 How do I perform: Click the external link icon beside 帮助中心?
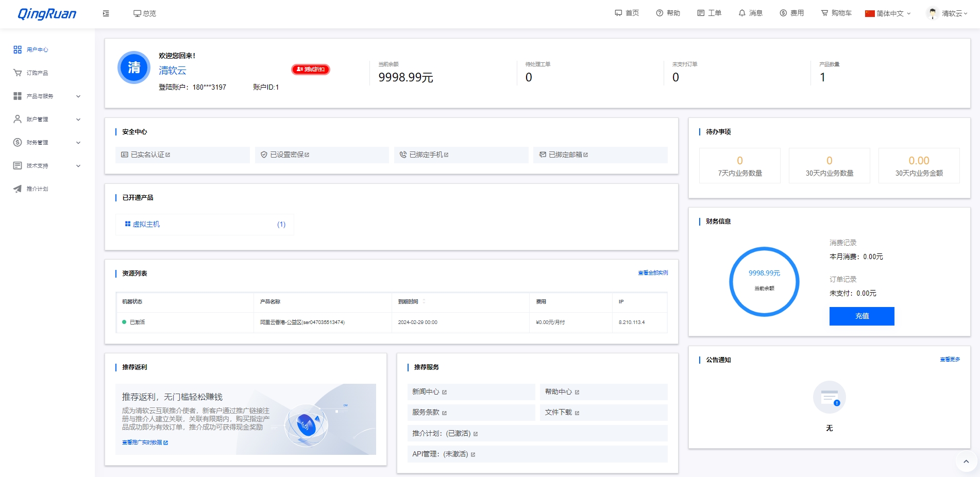(577, 393)
